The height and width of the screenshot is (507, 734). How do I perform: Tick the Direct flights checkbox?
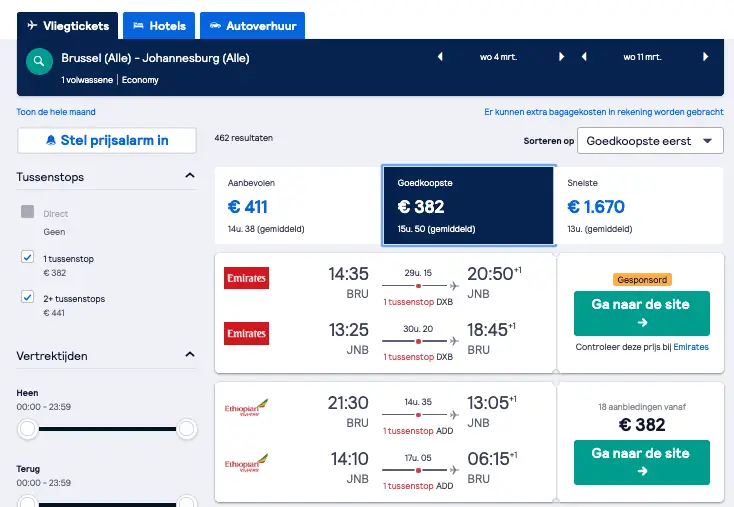(x=28, y=212)
